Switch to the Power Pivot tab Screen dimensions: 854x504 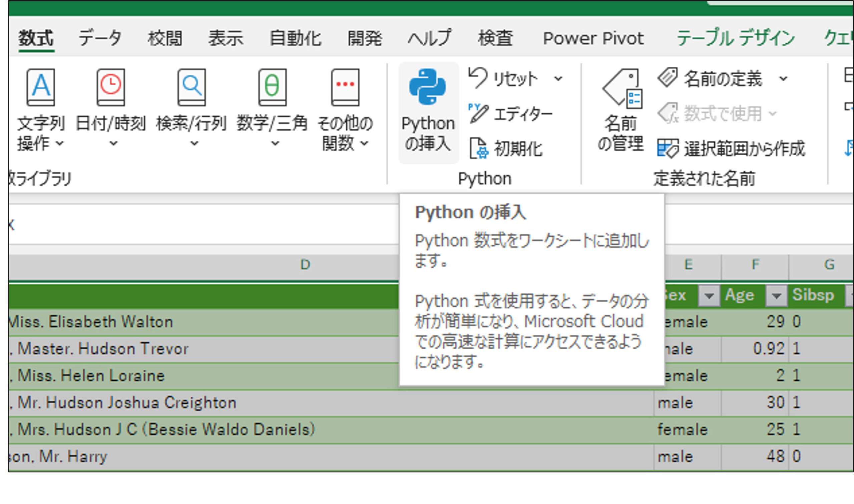(593, 38)
